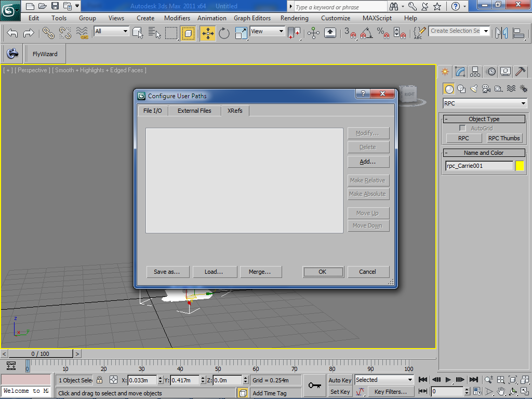Click the Rectangular Selection Region icon
This screenshot has width=532, height=399.
[x=171, y=33]
